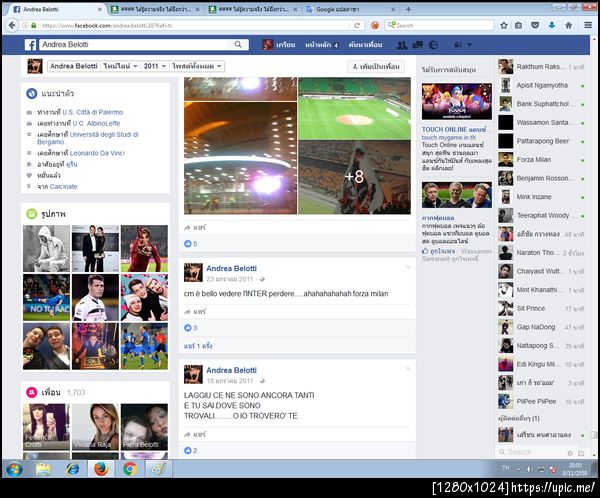Select the Andrea Belotti browser tab

pyautogui.click(x=57, y=9)
